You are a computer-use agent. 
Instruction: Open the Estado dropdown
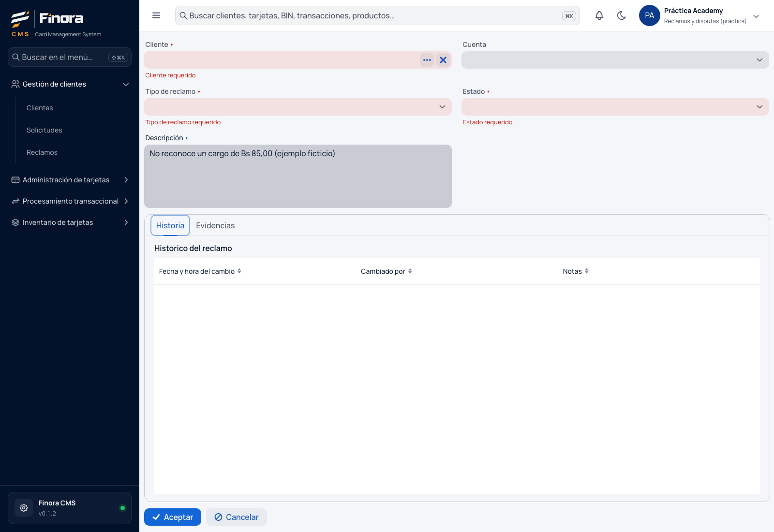coord(615,107)
